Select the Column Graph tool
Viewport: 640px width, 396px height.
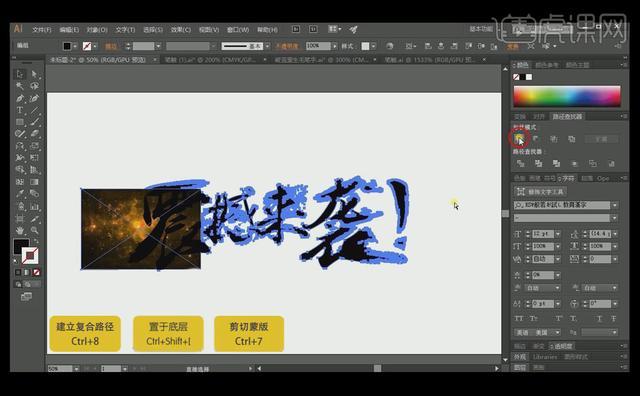(x=34, y=206)
